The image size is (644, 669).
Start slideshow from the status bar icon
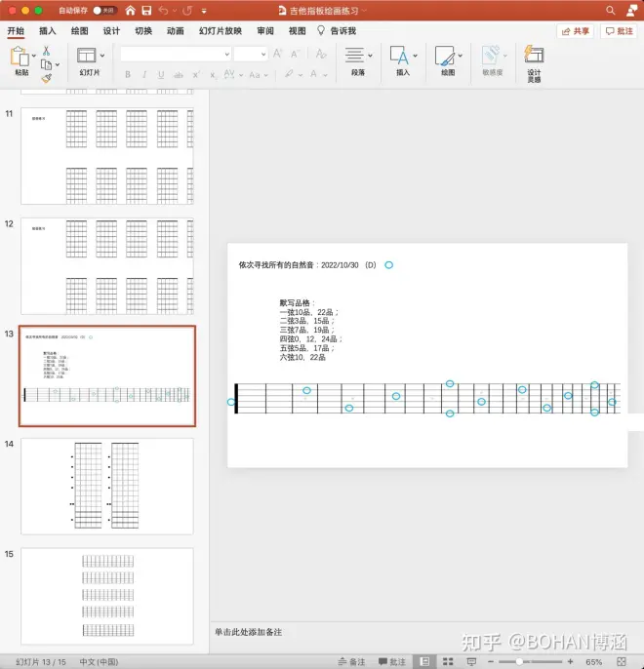click(471, 661)
